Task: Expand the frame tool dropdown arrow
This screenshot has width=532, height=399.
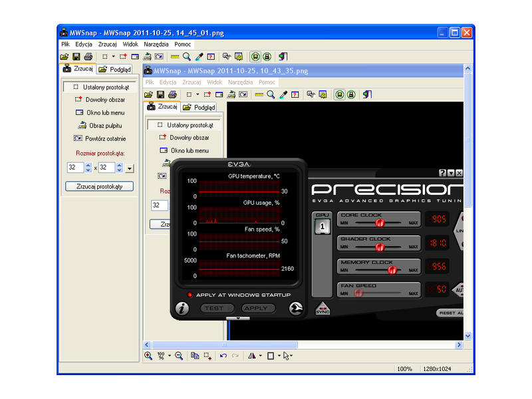Action: (x=279, y=356)
